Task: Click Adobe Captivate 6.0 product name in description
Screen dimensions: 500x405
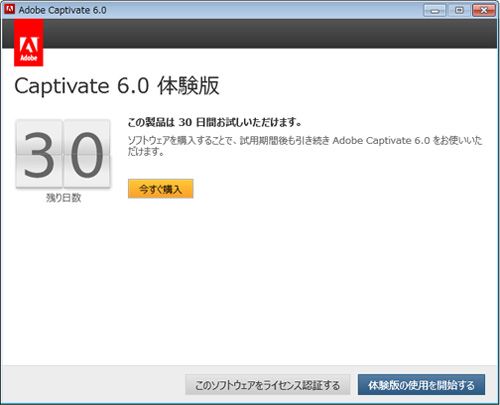Action: 381,141
